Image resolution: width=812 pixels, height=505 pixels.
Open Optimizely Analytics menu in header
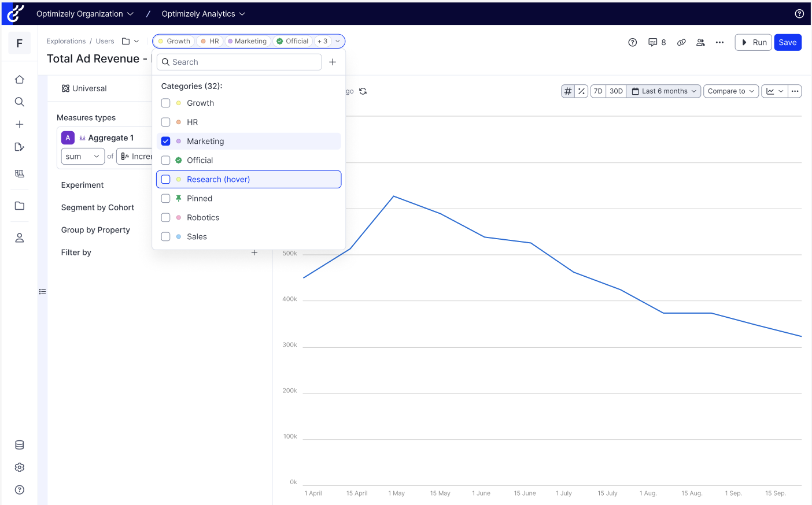[203, 14]
